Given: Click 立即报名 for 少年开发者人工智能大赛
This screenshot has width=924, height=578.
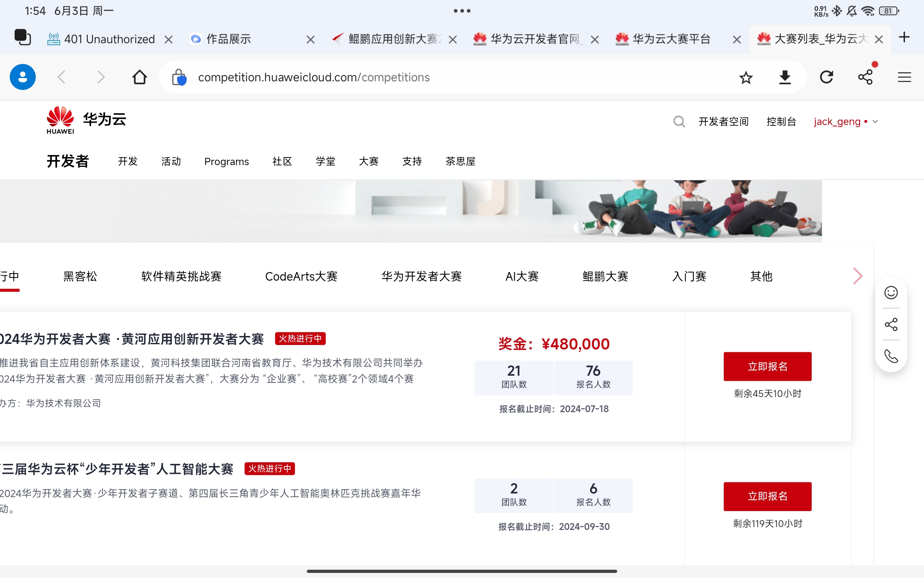Looking at the screenshot, I should point(767,496).
